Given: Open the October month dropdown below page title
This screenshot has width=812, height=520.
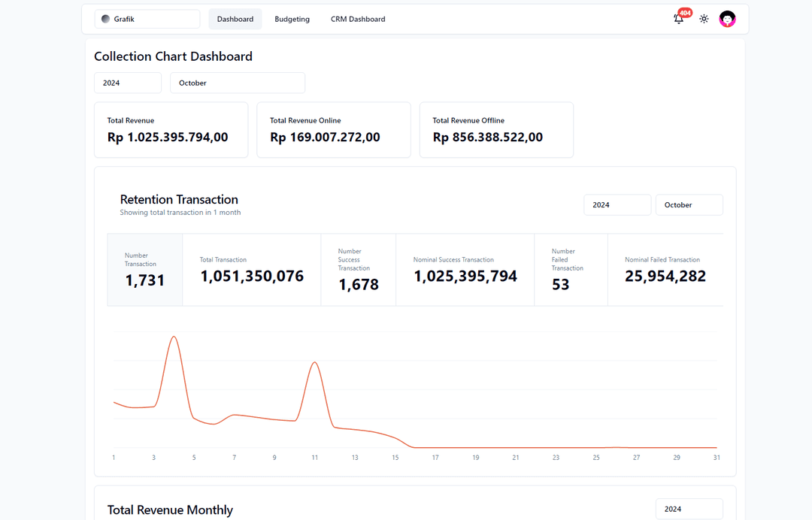Looking at the screenshot, I should point(238,83).
